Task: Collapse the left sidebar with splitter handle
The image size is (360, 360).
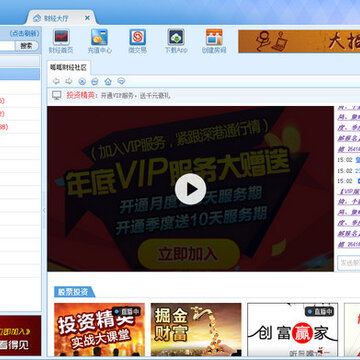Action: coord(44,210)
